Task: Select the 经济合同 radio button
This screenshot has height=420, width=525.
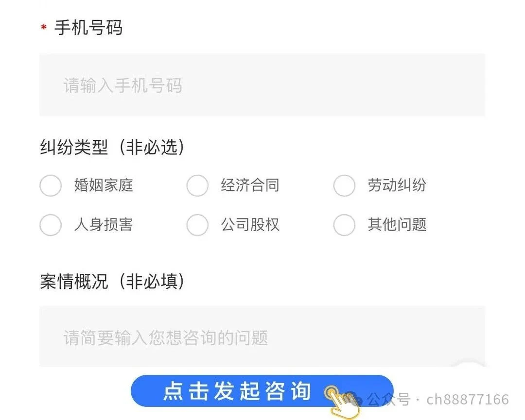Action: pyautogui.click(x=197, y=185)
